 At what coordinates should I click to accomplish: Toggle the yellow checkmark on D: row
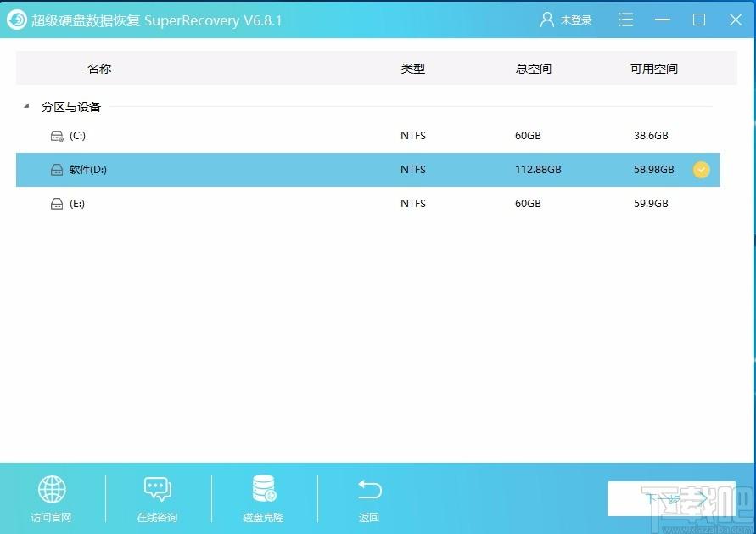[x=701, y=170]
